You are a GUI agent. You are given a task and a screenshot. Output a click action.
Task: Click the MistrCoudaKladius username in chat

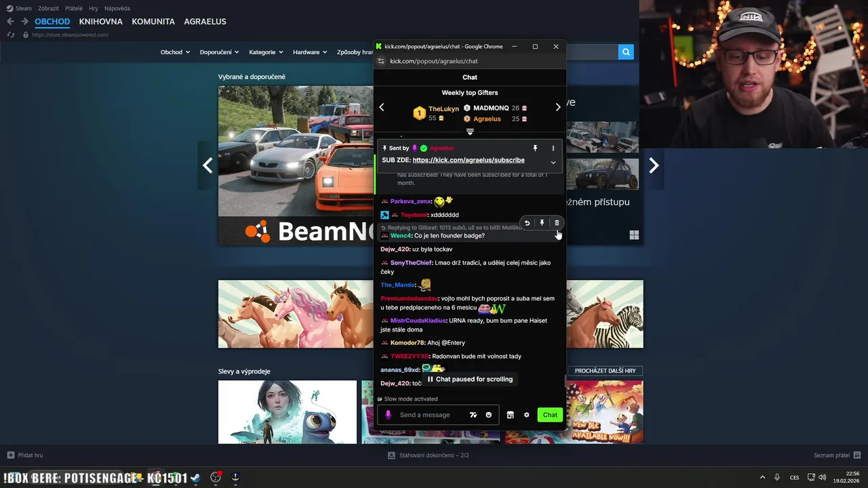418,321
